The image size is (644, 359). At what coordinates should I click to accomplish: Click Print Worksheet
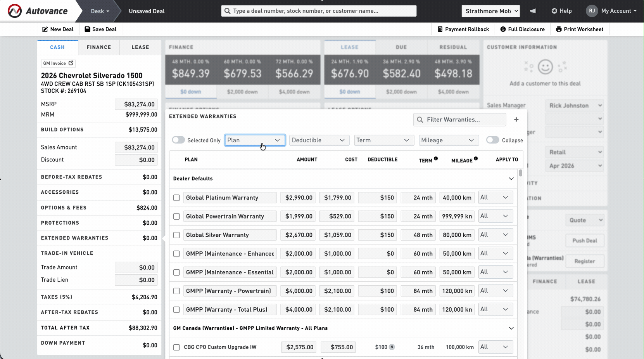point(579,29)
